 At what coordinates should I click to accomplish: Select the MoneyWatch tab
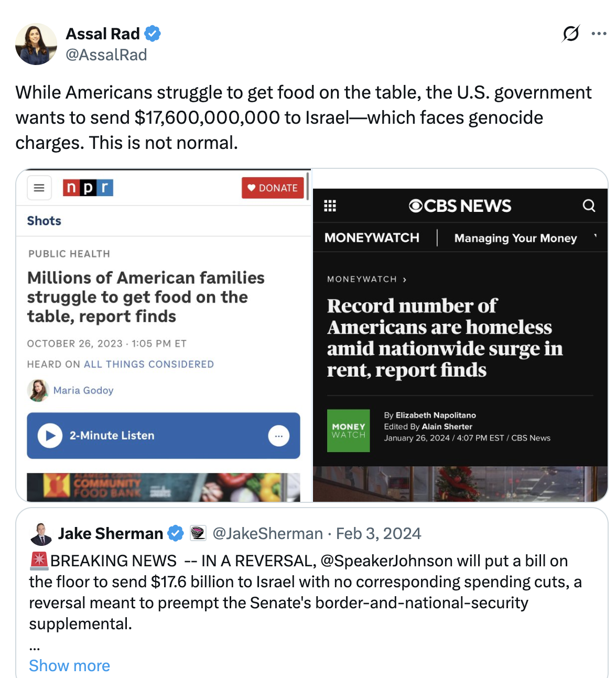(372, 238)
